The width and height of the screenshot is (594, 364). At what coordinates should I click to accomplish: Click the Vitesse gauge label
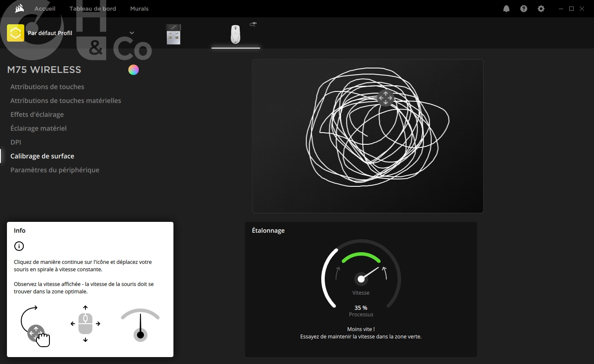(x=361, y=293)
